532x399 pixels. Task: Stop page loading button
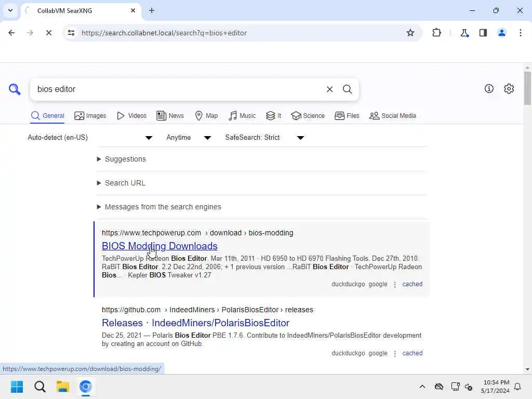[49, 33]
